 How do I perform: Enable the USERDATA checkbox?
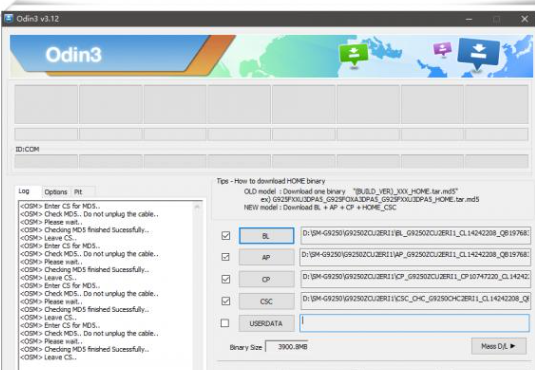coord(225,323)
